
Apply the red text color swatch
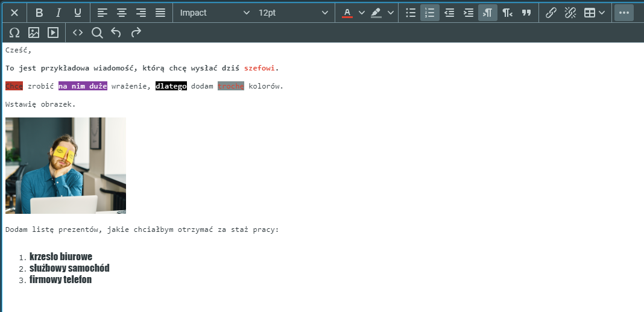[347, 13]
